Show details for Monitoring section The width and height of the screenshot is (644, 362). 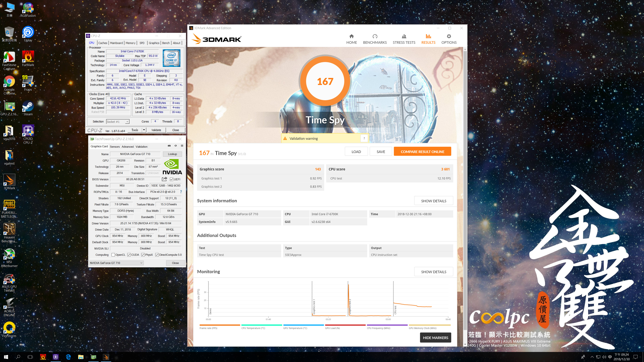click(x=434, y=272)
